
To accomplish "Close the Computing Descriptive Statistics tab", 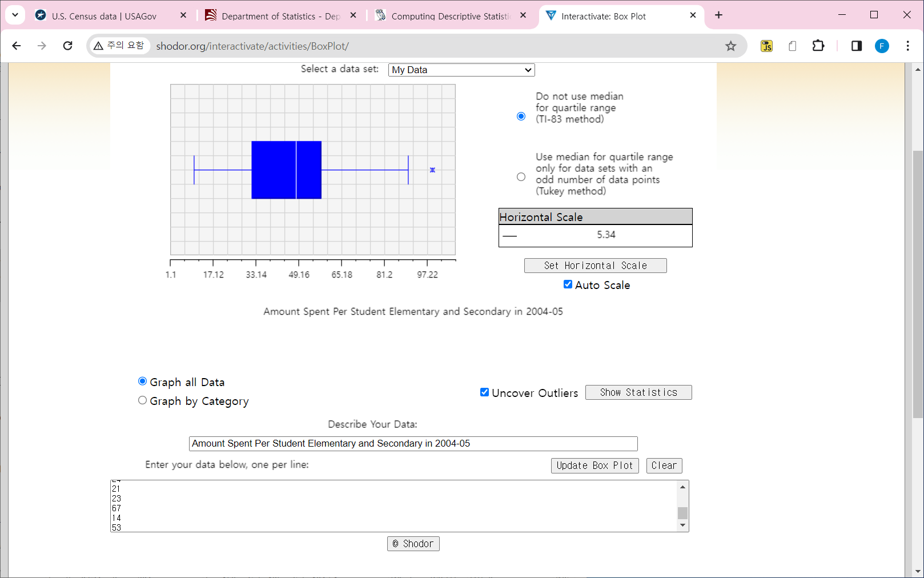I will 523,15.
